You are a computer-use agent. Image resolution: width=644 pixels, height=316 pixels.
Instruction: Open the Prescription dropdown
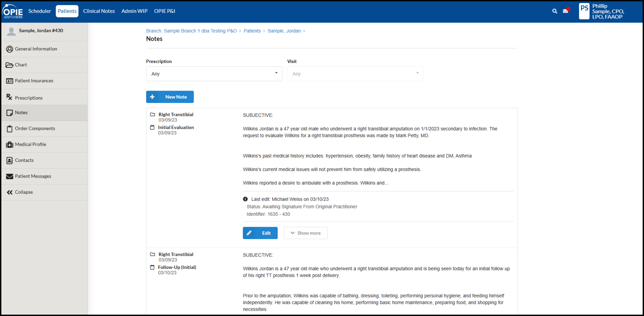(x=214, y=74)
